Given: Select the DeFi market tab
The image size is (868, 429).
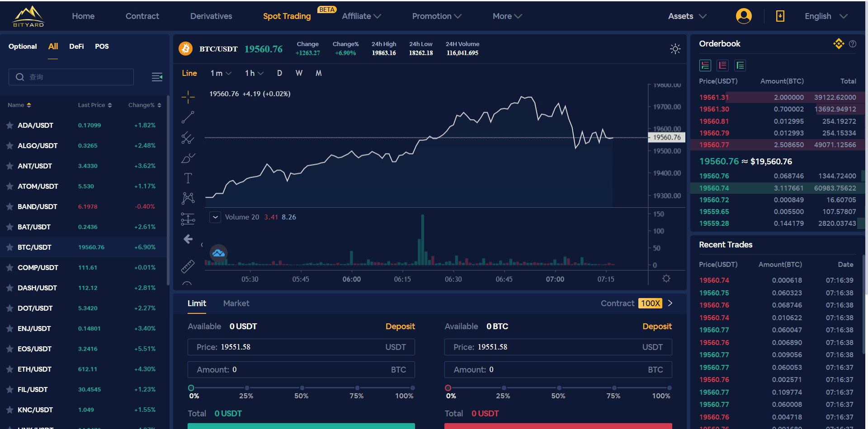Looking at the screenshot, I should coord(76,47).
